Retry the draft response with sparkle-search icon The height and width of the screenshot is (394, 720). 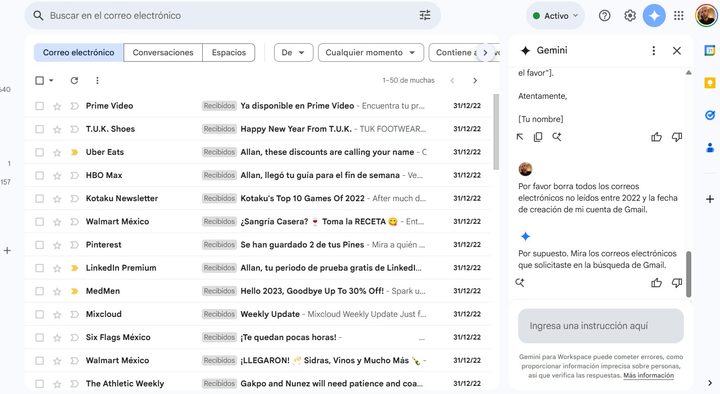(x=557, y=137)
